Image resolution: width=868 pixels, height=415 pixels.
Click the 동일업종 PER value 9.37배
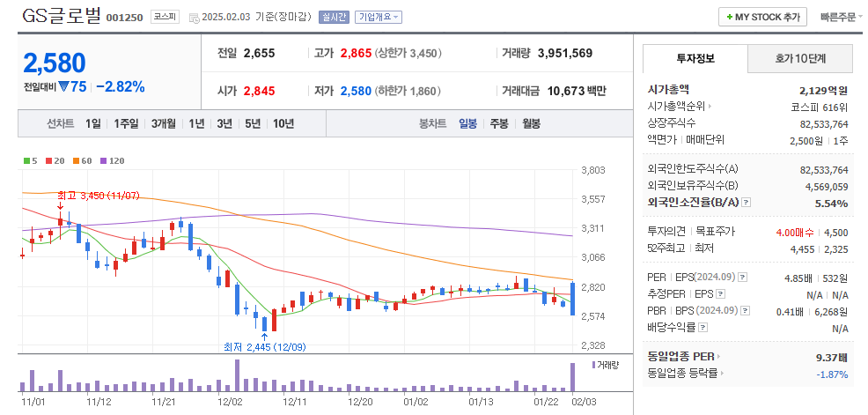pyautogui.click(x=832, y=358)
